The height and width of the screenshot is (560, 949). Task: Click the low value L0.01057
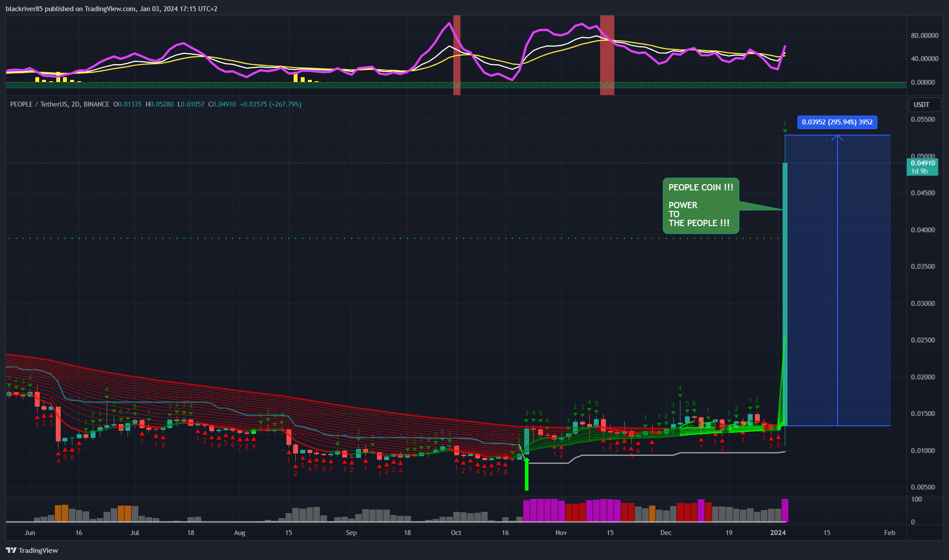tap(191, 104)
